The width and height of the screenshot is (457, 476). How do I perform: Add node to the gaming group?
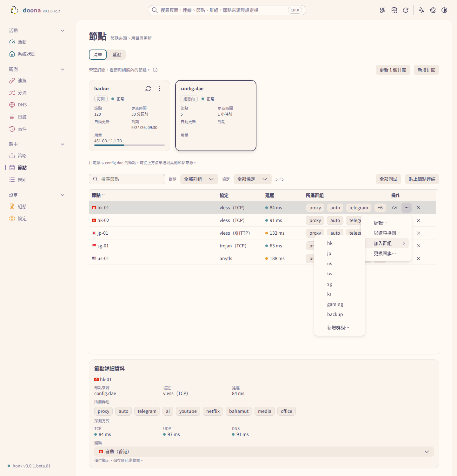point(340,304)
